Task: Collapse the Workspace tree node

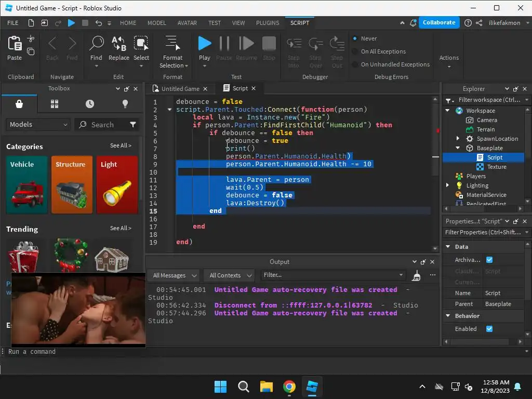Action: [x=447, y=111]
